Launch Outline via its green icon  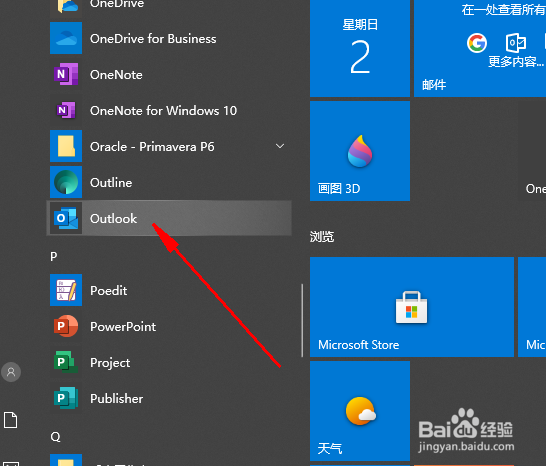(x=66, y=182)
